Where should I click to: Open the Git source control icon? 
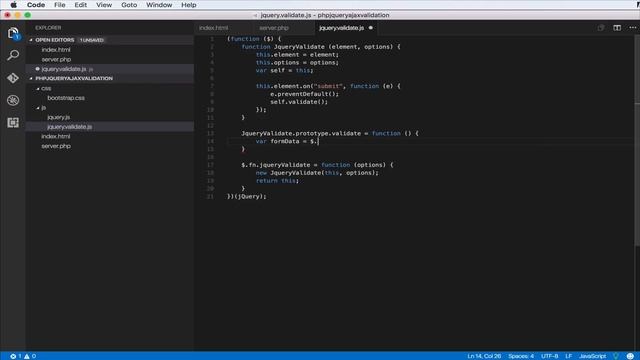(x=13, y=78)
